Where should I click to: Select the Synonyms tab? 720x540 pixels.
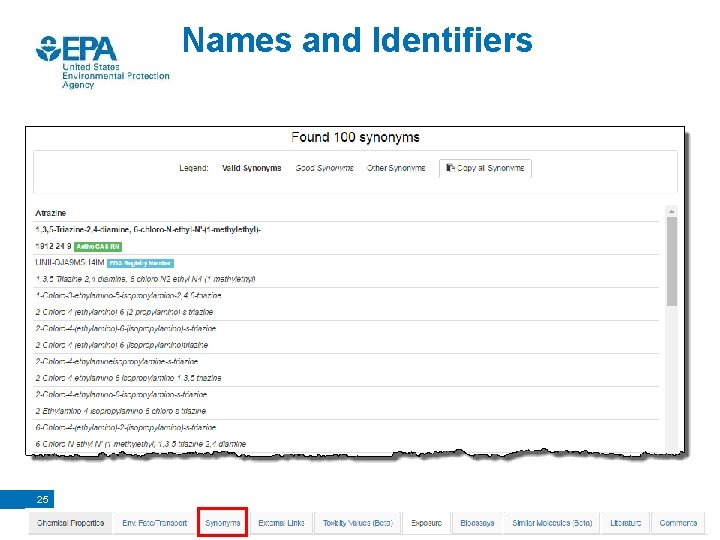(223, 523)
